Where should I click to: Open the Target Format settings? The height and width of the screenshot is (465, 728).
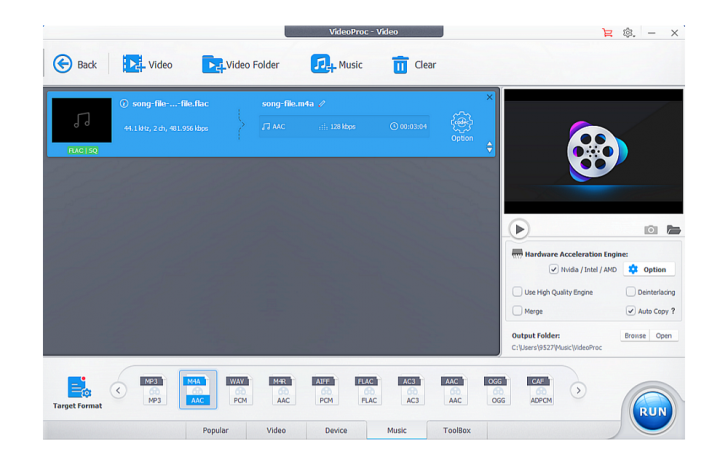(x=77, y=392)
